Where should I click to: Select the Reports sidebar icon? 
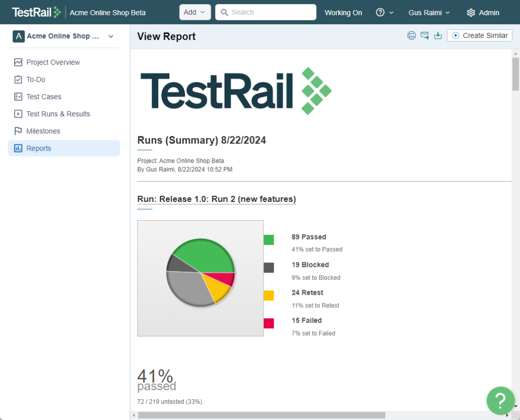[18, 148]
